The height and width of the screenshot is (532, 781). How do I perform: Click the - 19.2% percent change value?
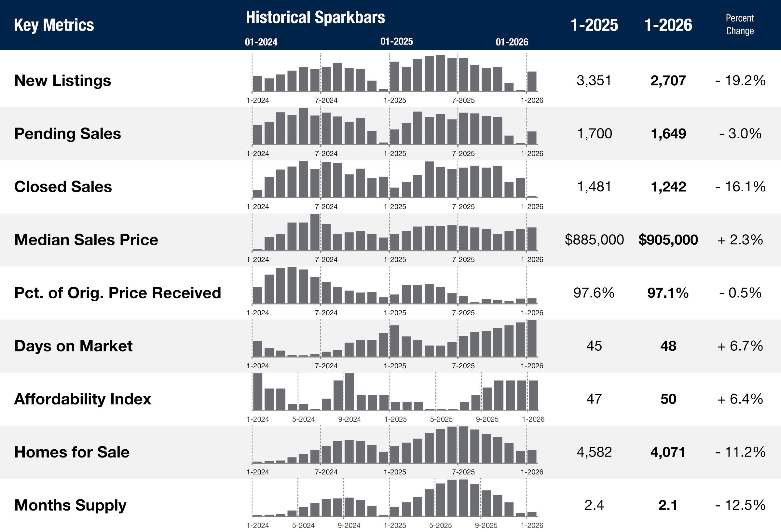[x=740, y=81]
